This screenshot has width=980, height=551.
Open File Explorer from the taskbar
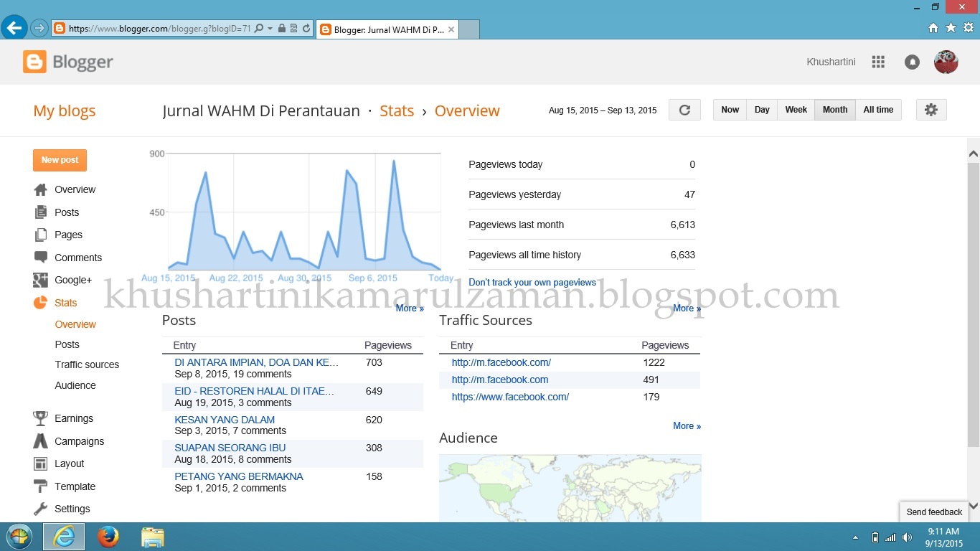(152, 537)
